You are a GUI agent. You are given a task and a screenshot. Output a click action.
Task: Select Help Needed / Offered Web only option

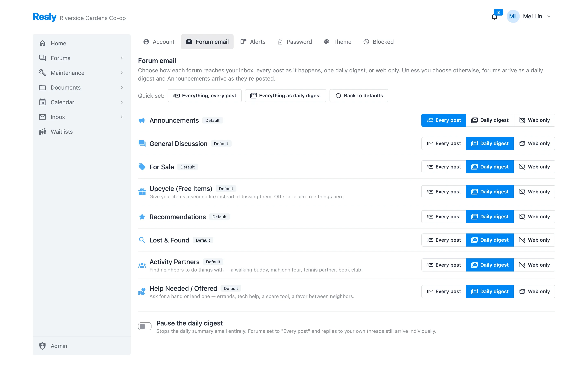(534, 292)
